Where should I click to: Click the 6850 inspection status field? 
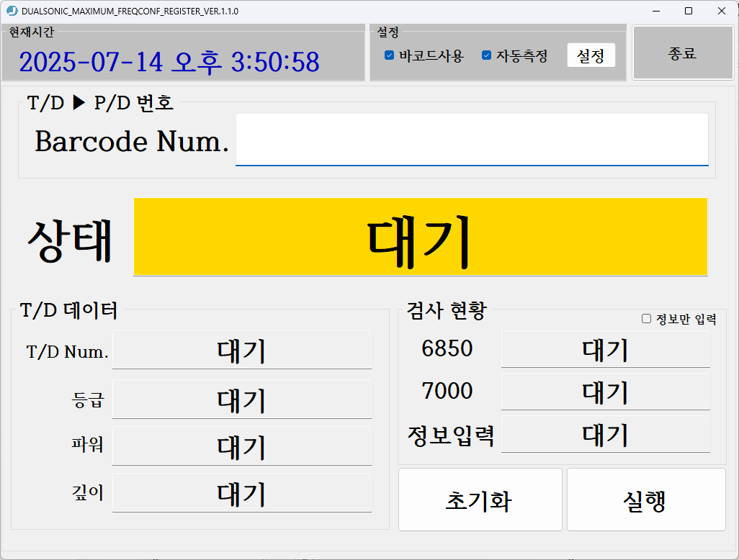(606, 350)
